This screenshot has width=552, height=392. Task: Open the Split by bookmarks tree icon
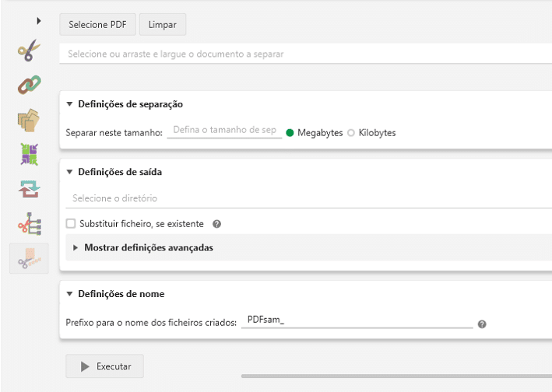[28, 224]
